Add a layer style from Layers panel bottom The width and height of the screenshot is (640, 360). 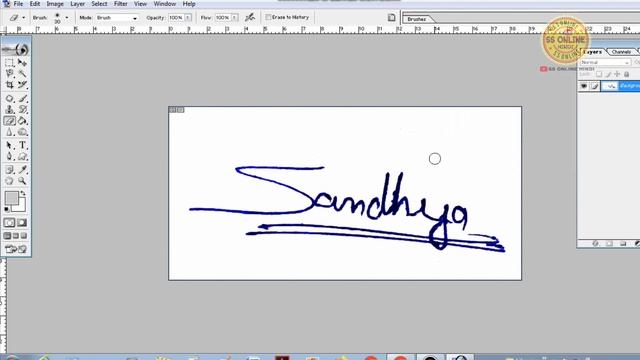pos(596,244)
